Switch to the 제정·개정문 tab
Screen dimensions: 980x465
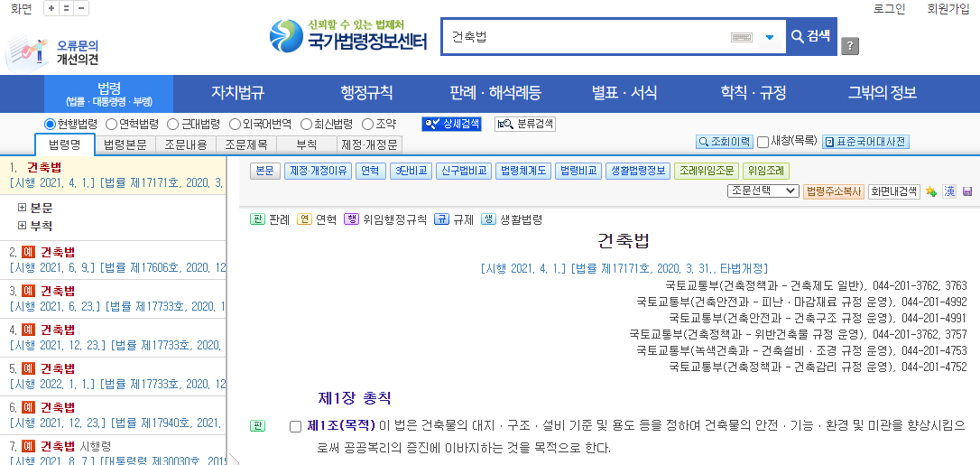[369, 145]
